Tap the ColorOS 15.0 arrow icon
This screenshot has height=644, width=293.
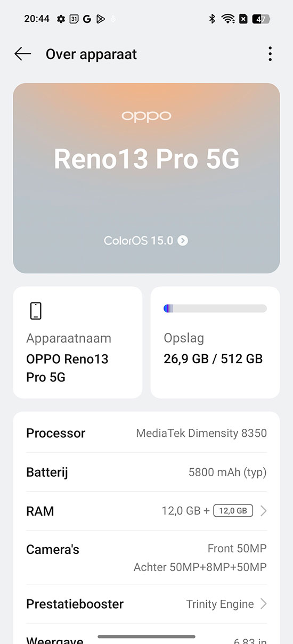tap(183, 241)
